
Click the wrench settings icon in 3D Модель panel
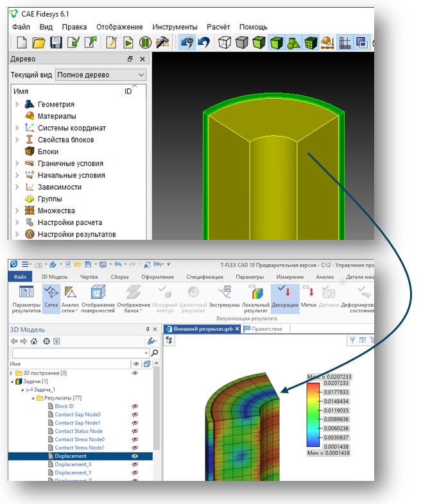pyautogui.click(x=151, y=341)
